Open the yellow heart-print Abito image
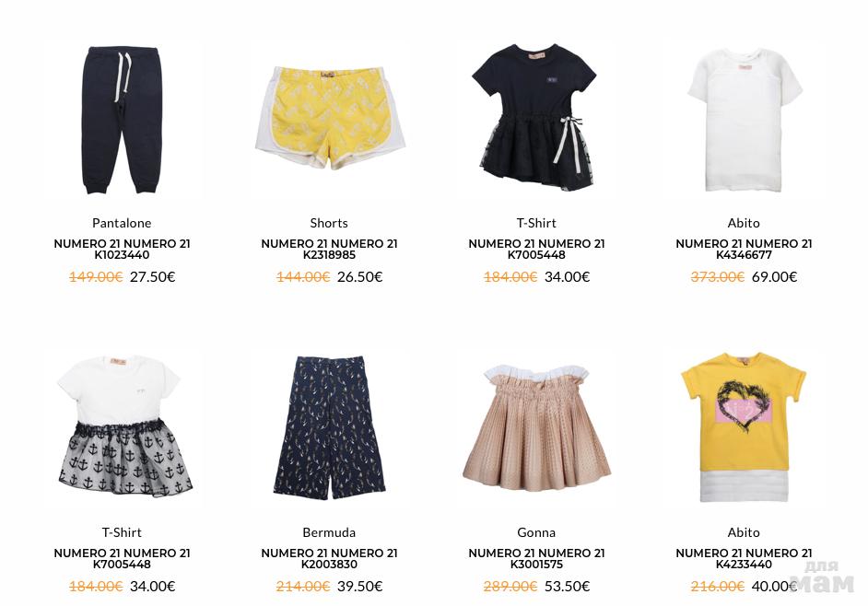The image size is (868, 606). [744, 426]
